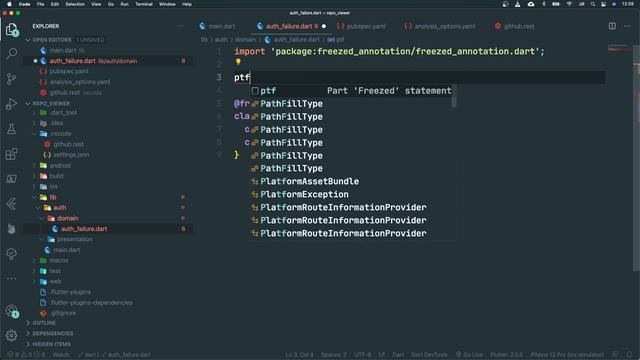
Task: Select ptf Part 'Freezed' statement suggestion
Action: click(352, 91)
